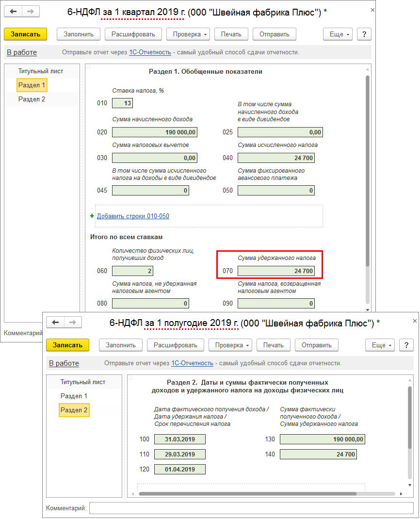Click the back arrow in the half-year report window
Image resolution: width=420 pixels, height=519 pixels.
click(55, 323)
